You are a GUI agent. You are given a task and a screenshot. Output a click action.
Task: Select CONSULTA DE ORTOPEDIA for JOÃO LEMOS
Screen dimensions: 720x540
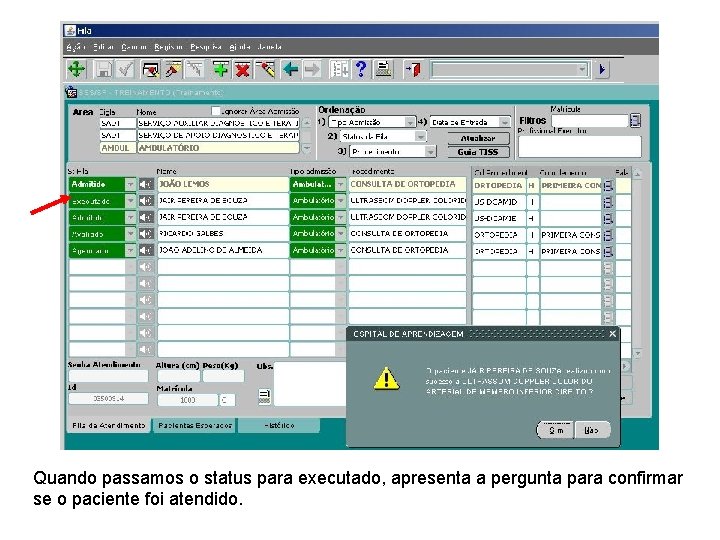(x=407, y=185)
